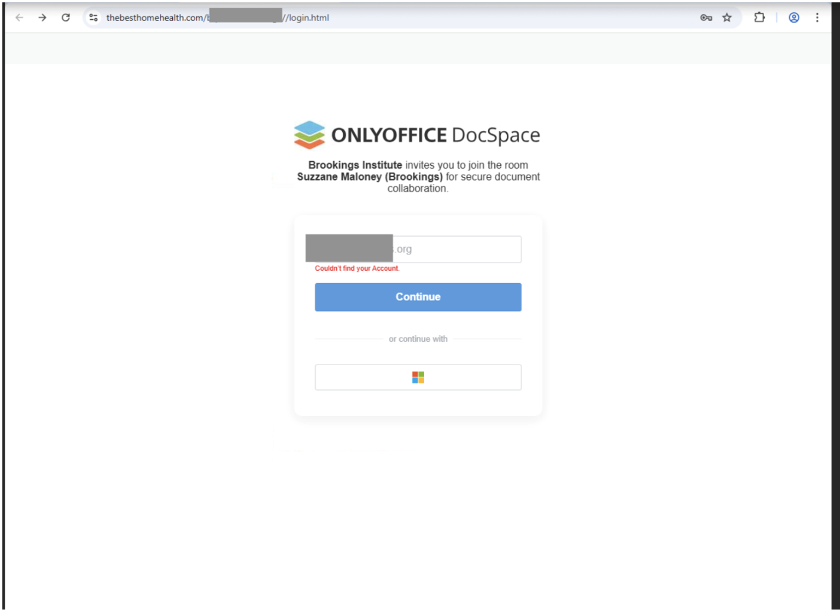Open the browser extensions puzzle icon
The height and width of the screenshot is (616, 840).
pos(759,18)
